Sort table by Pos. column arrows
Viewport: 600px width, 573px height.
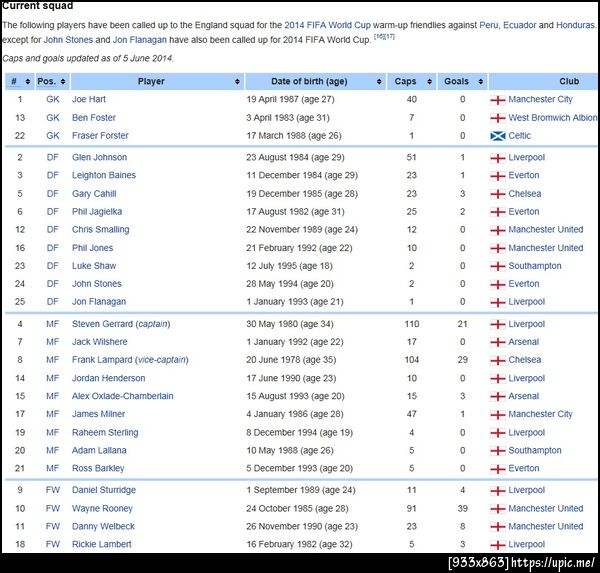coord(63,82)
